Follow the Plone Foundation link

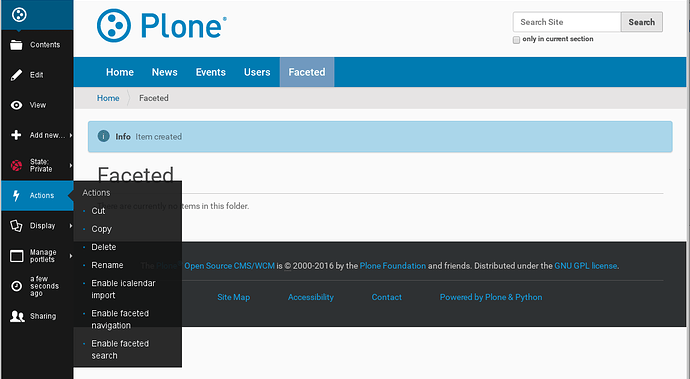coord(393,266)
